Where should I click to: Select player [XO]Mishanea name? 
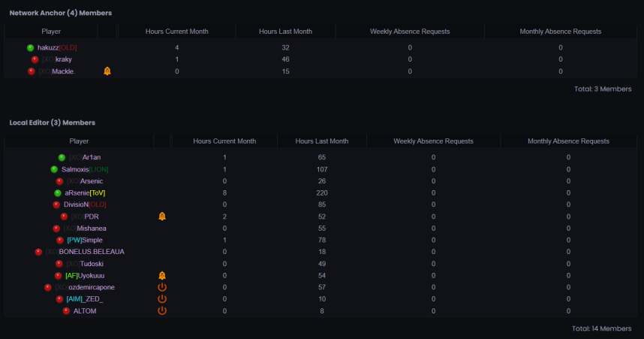[x=85, y=229]
